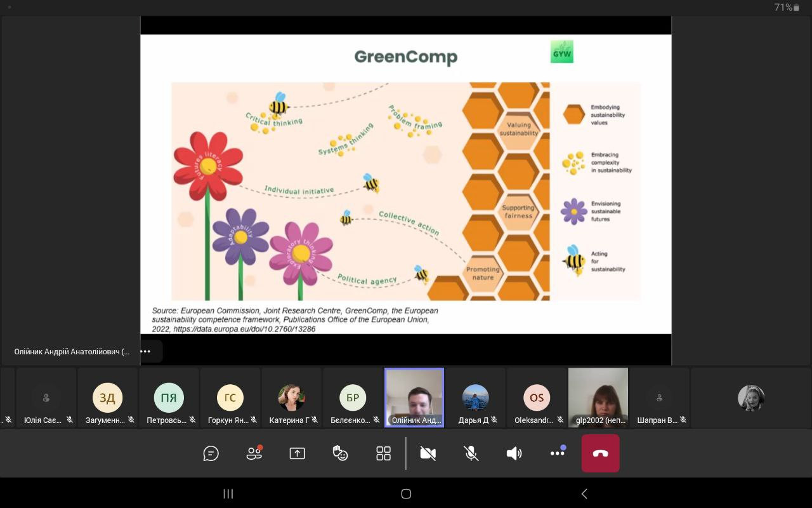This screenshot has width=812, height=508.
Task: Click the GreenComp slide title
Action: [x=406, y=57]
